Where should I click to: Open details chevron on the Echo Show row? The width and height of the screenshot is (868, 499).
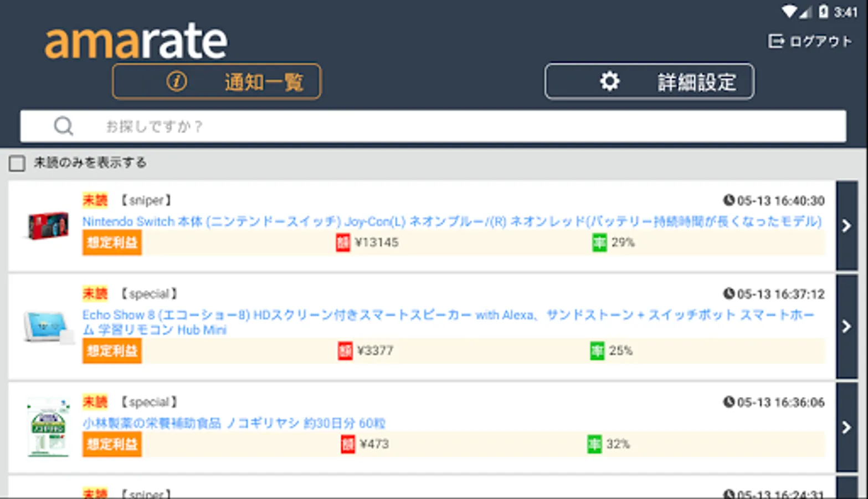click(x=846, y=327)
